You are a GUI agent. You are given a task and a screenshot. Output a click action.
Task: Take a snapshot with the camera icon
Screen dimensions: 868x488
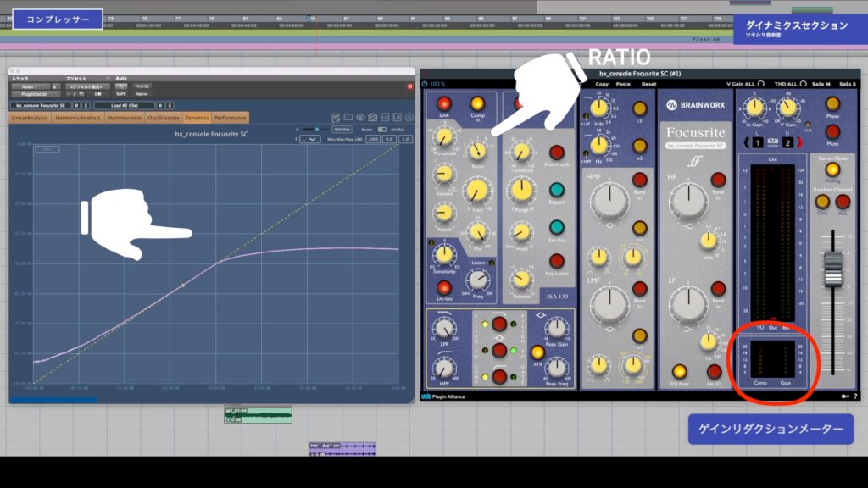pyautogui.click(x=373, y=117)
